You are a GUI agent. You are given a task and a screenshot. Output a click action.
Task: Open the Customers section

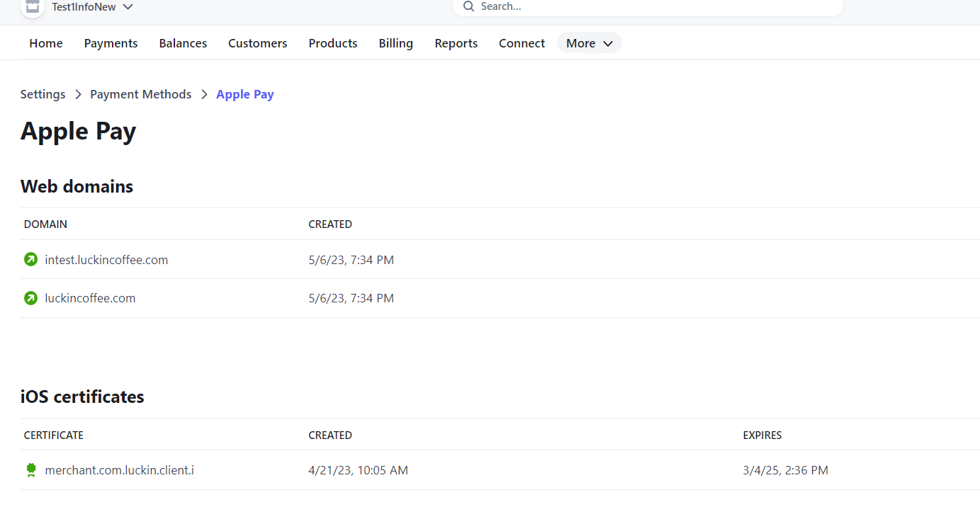click(x=257, y=42)
